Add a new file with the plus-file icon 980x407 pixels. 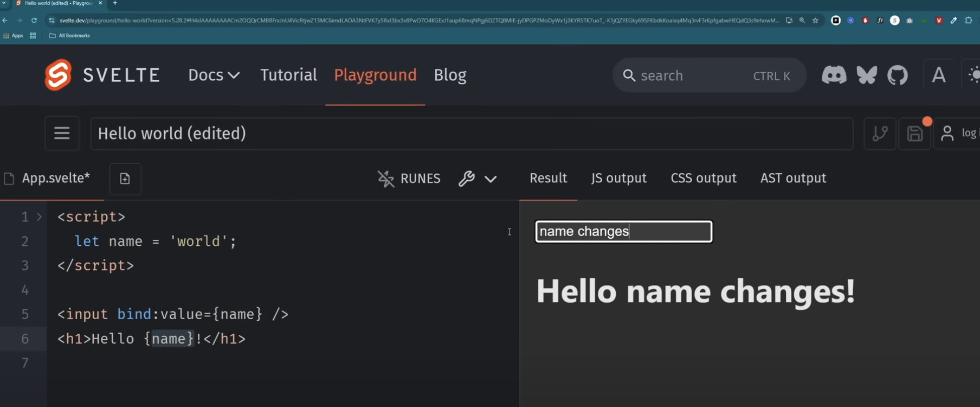pos(125,179)
